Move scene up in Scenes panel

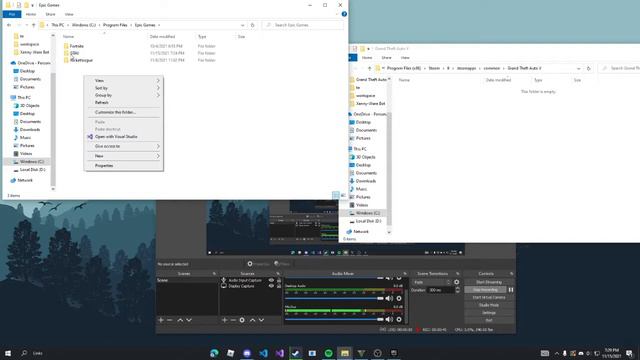pyautogui.click(x=180, y=320)
